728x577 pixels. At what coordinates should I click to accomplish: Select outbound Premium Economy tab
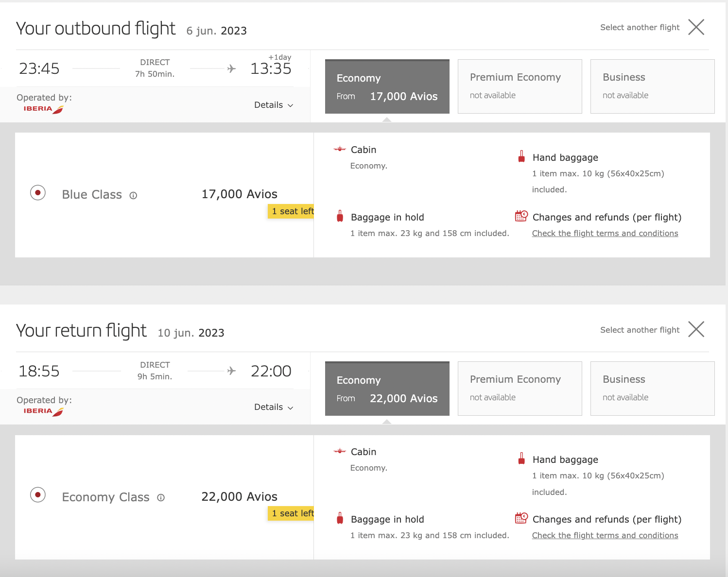pos(520,86)
